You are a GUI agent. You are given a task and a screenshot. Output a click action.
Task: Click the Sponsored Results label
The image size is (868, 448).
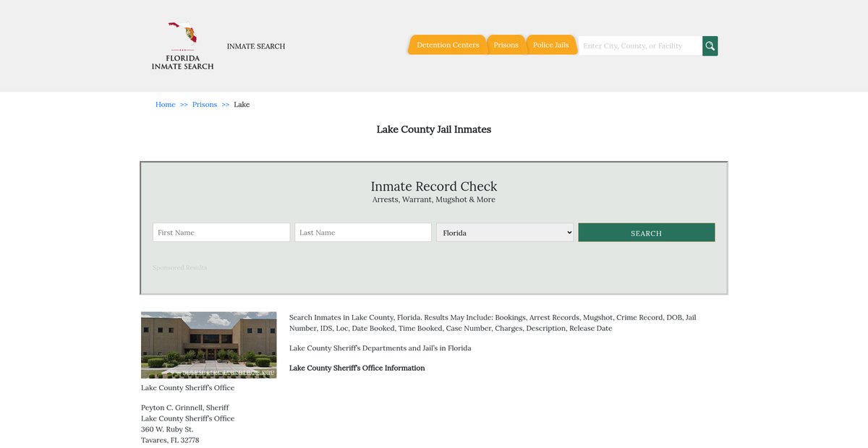[180, 267]
